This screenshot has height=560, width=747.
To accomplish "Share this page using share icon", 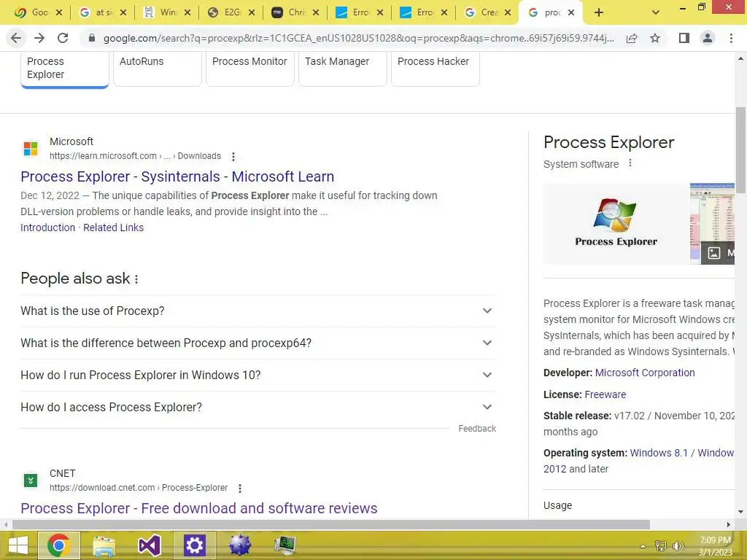I will pos(632,38).
